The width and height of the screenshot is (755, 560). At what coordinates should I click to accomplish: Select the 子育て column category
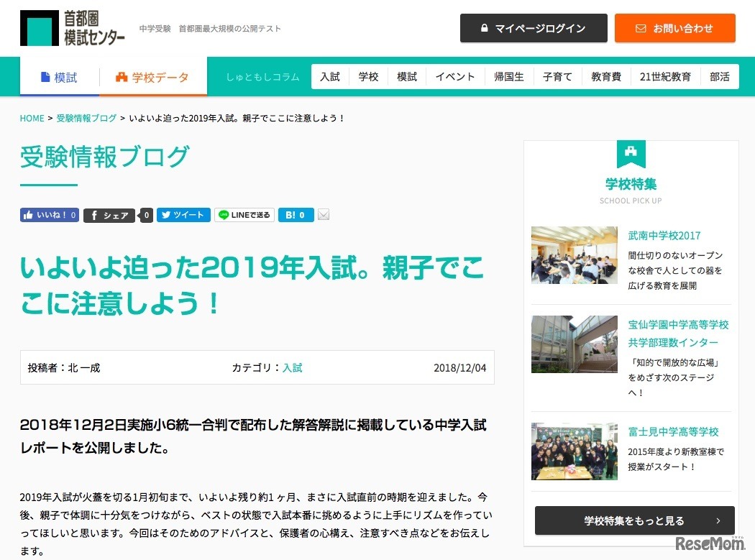(x=557, y=77)
